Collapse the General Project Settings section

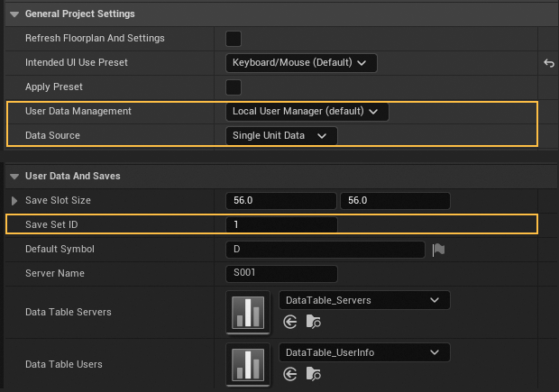(x=14, y=14)
